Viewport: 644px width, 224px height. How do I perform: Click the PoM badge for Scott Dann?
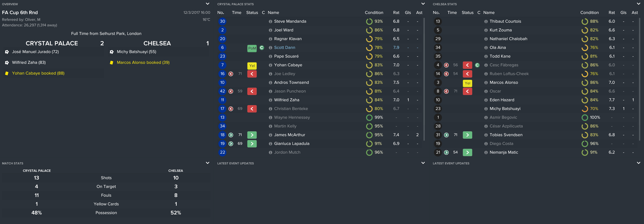(x=252, y=48)
